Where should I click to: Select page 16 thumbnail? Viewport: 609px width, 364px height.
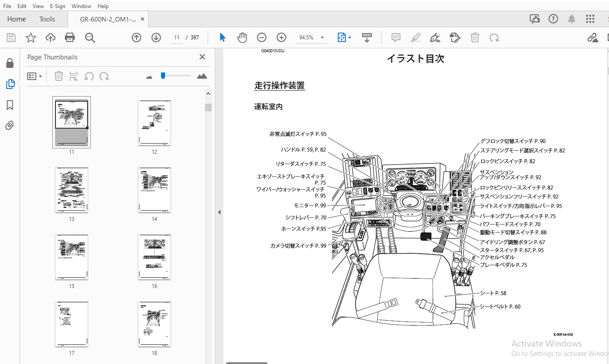tap(154, 257)
